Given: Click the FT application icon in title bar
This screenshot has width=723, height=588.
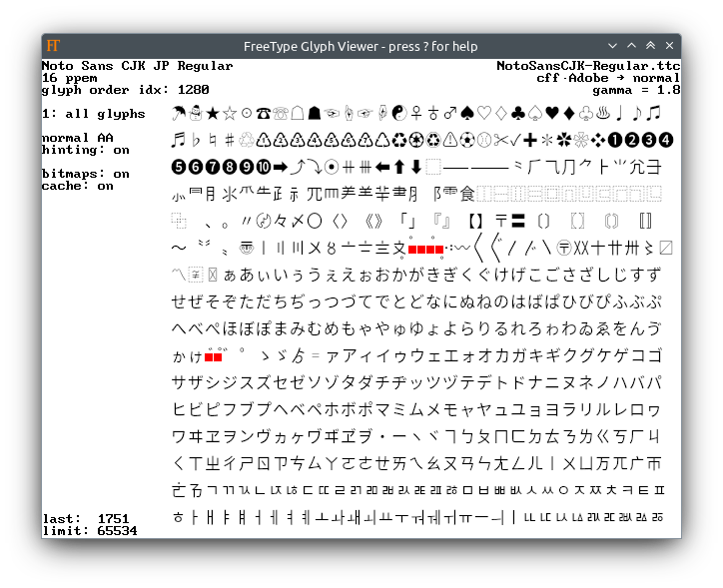Looking at the screenshot, I should tap(54, 46).
